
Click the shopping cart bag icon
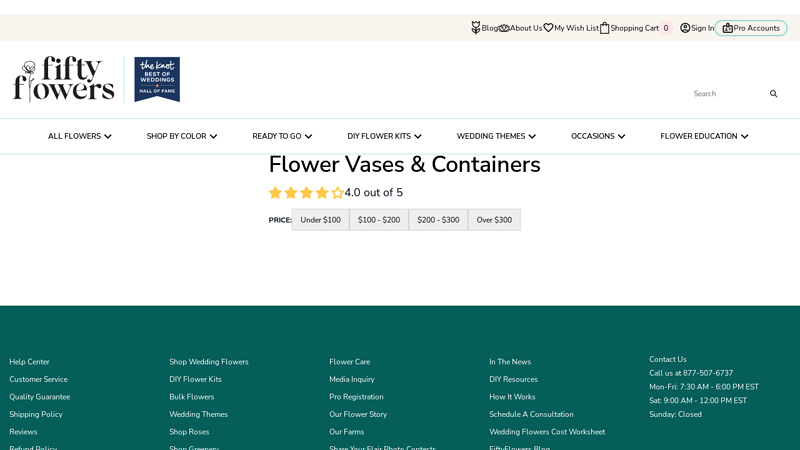click(x=605, y=28)
